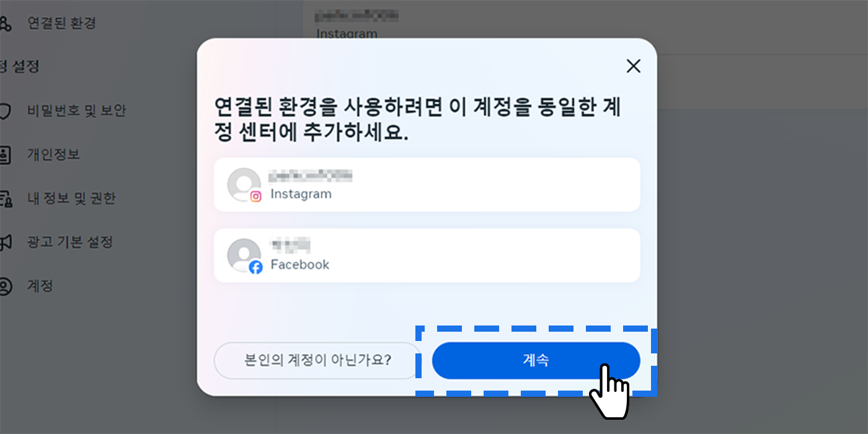Click the blue 계속 button

coord(536,361)
